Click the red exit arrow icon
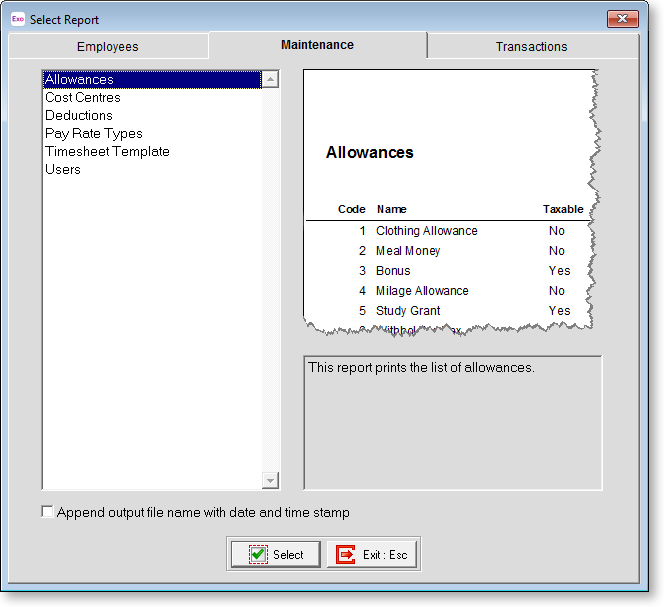Image resolution: width=664 pixels, height=607 pixels. pos(347,554)
